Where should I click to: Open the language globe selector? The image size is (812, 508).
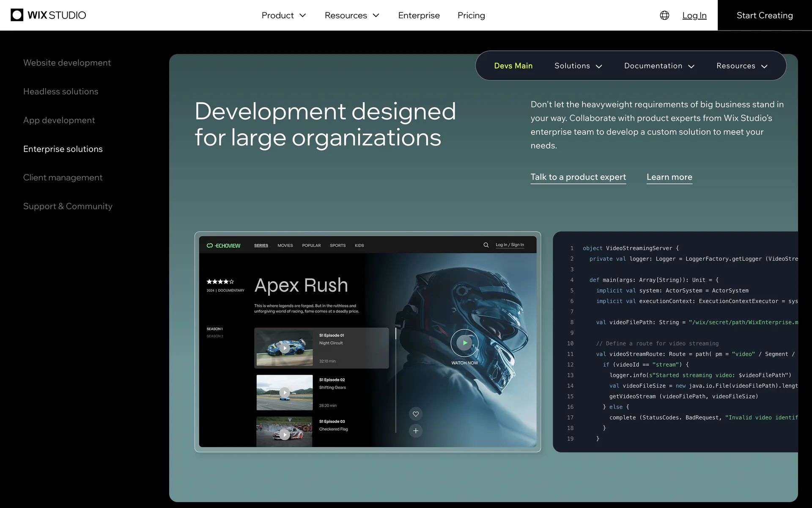point(664,15)
